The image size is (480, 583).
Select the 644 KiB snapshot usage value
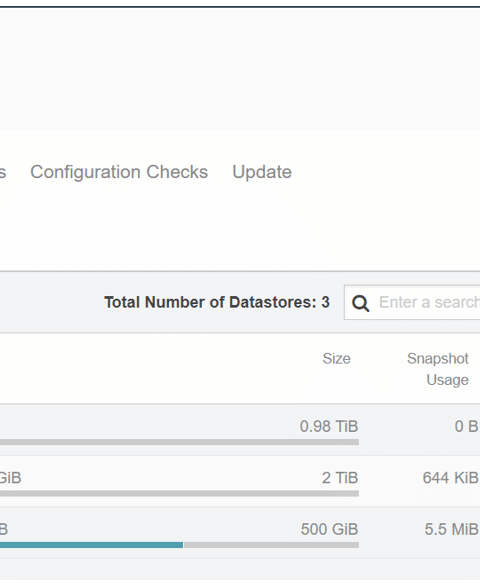click(x=450, y=478)
